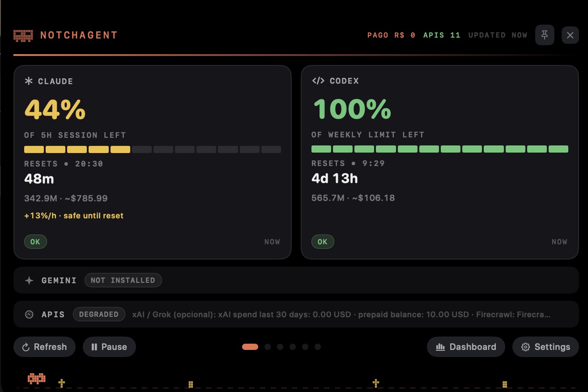This screenshot has height=392, width=588.
Task: Click the 48m reset countdown
Action: tap(39, 179)
